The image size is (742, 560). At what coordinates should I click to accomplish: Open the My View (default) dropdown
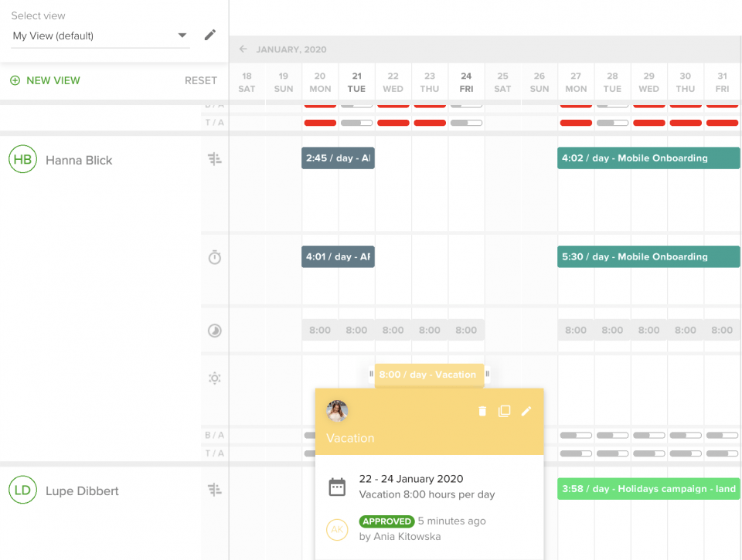click(100, 36)
